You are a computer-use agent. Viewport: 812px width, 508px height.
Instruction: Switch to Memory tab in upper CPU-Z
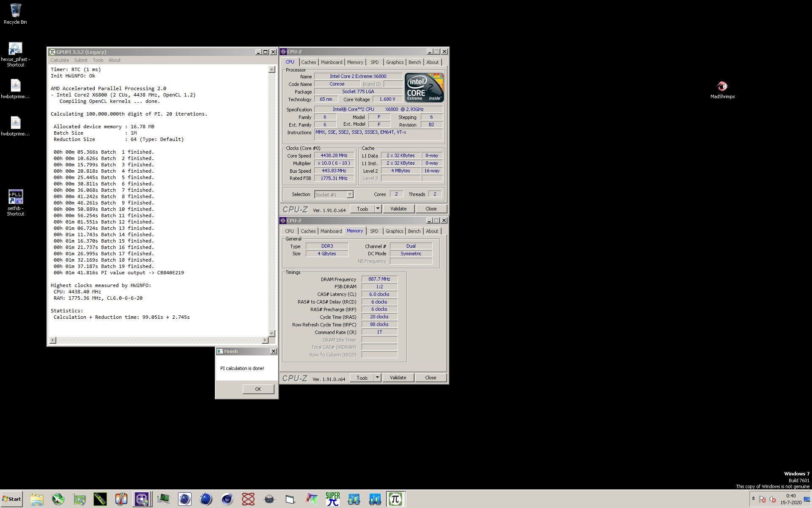pyautogui.click(x=355, y=62)
